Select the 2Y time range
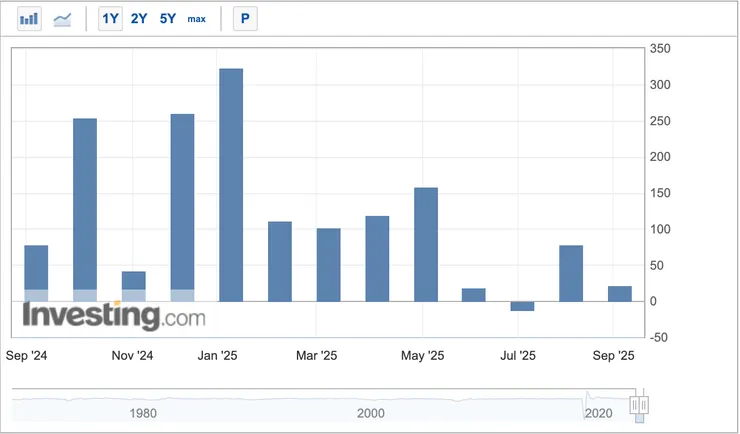Screen dimensions: 740x434 click(x=139, y=19)
